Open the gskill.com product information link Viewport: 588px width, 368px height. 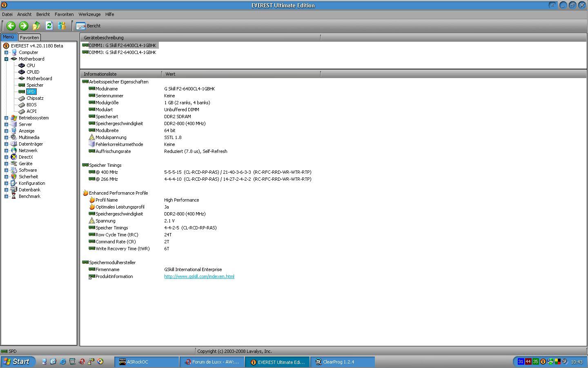coord(199,276)
